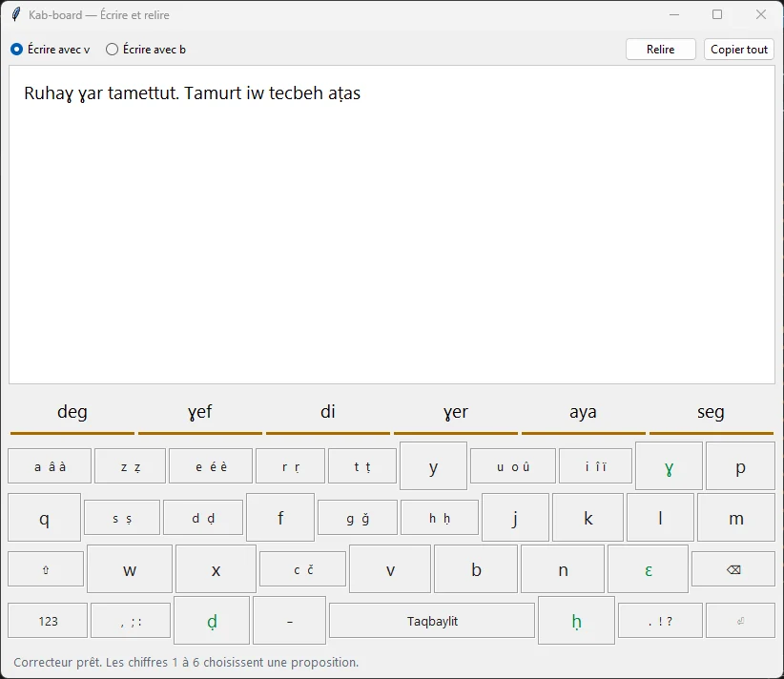
Task: Tap the y key
Action: [434, 466]
